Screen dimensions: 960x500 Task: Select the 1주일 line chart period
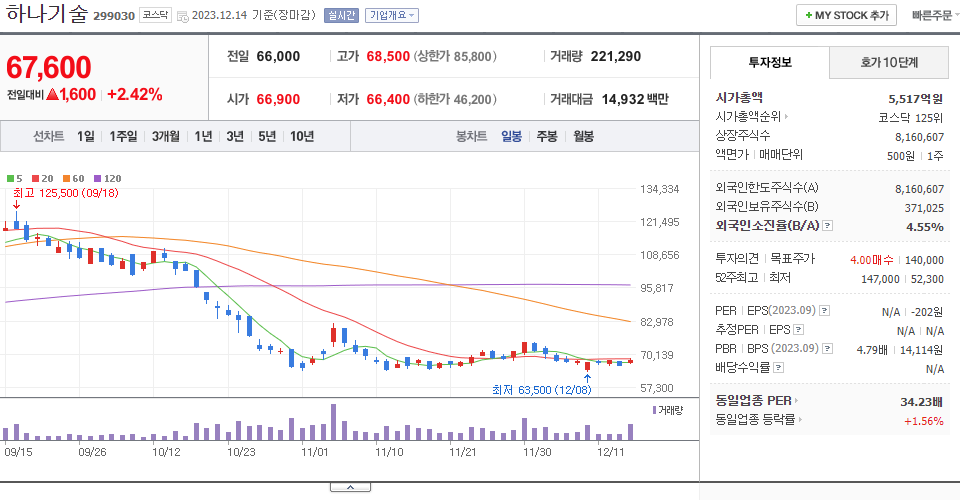[x=123, y=136]
